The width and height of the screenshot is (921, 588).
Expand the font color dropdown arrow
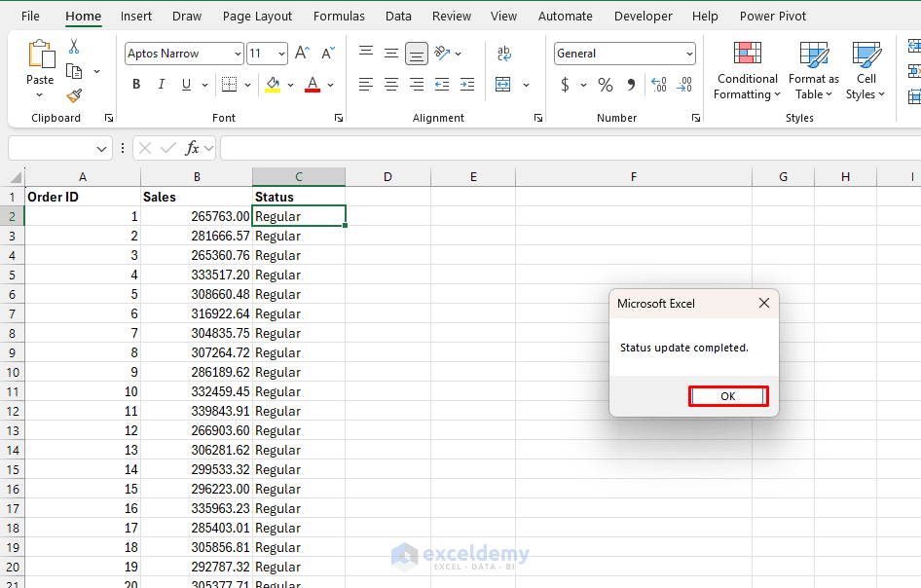[x=331, y=85]
